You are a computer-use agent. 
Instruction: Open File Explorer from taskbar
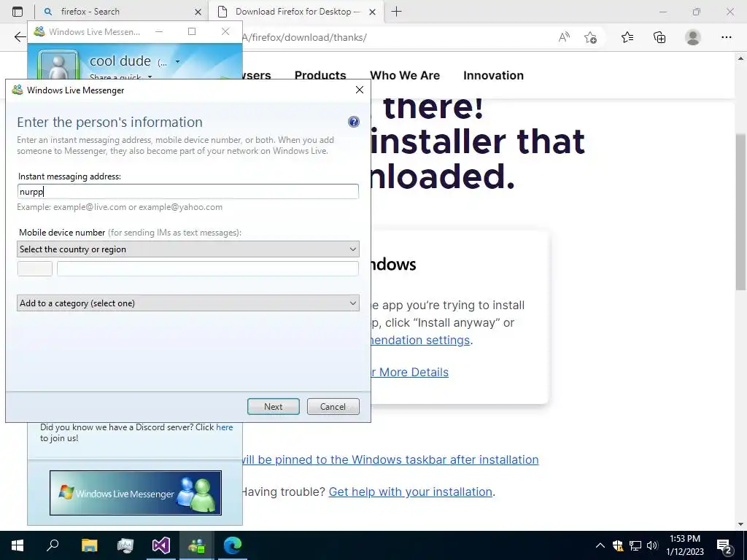click(x=89, y=545)
